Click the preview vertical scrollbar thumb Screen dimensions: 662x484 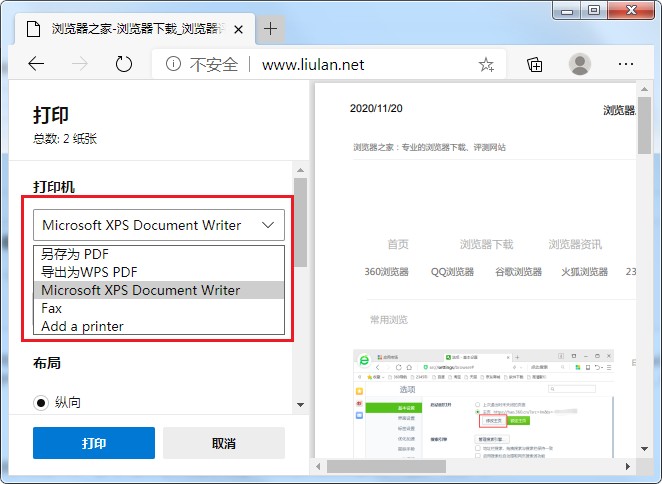click(x=644, y=125)
